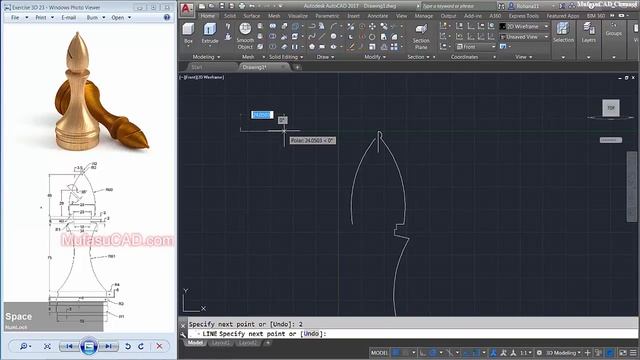Toggle the ortho mode icon in status bar
Viewport: 640px width, 360px height.
[x=423, y=353]
